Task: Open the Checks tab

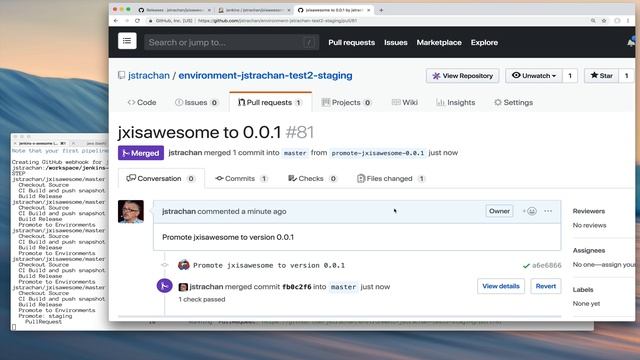Action: 313,178
